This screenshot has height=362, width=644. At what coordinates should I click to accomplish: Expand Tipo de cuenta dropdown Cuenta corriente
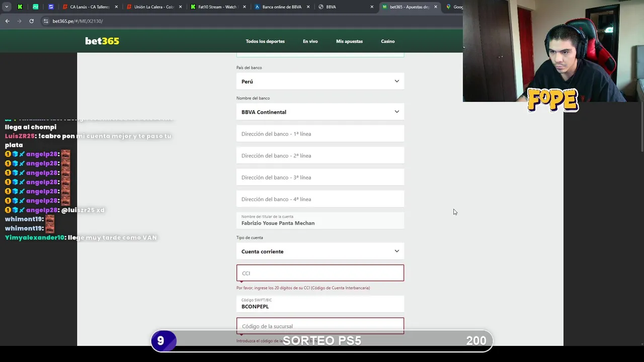coord(320,251)
